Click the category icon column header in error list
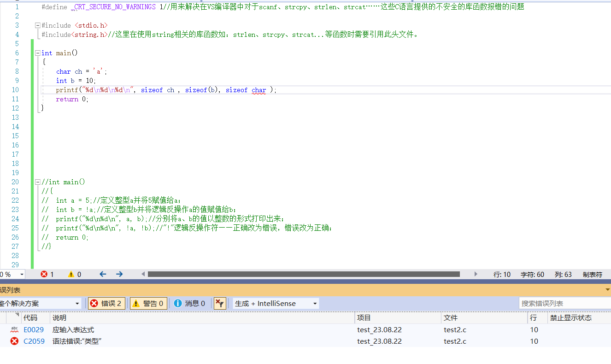This screenshot has height=364, width=611. tap(14, 317)
